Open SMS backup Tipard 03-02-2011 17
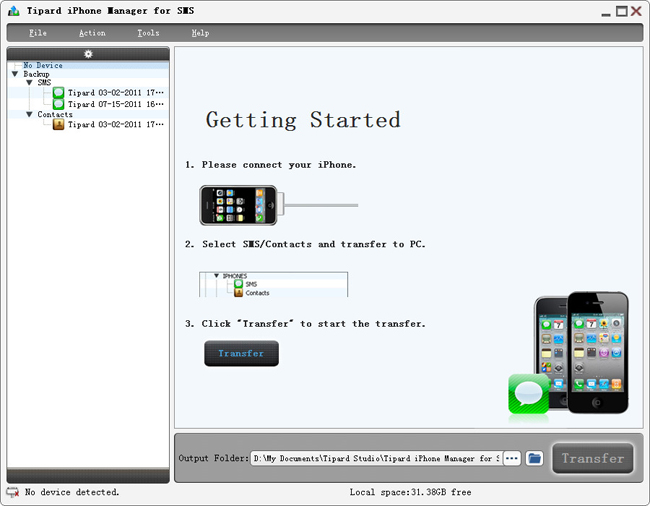650x506 pixels. 116,92
